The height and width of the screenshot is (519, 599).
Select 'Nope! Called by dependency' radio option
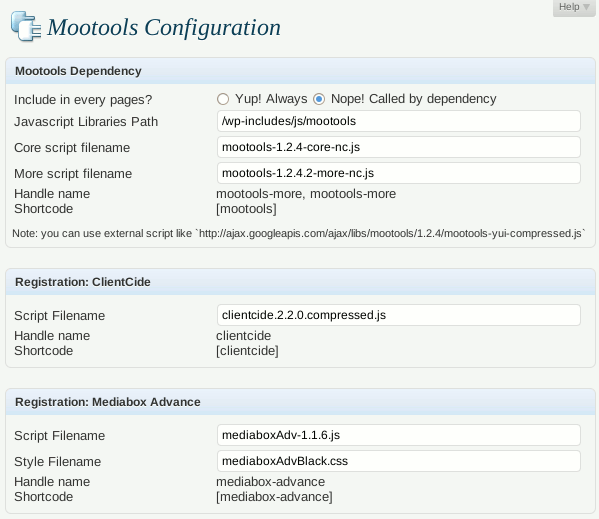319,99
